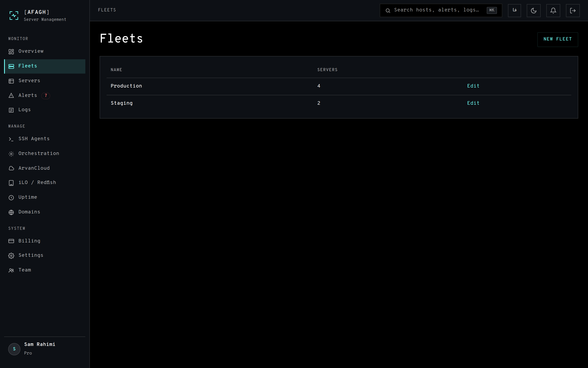588x368 pixels.
Task: Click the Pro plan label
Action: pos(28,353)
